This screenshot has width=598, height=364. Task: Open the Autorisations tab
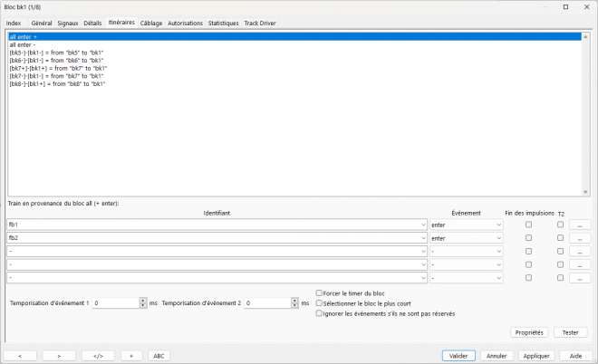point(186,24)
